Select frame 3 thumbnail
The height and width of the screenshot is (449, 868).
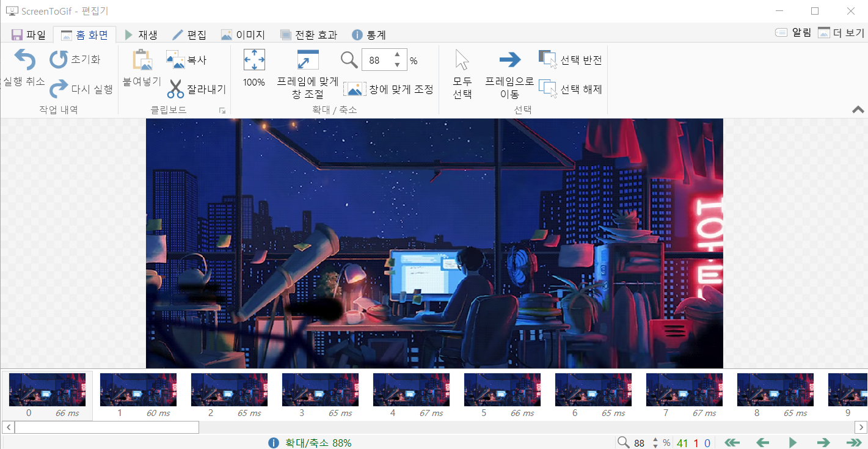(x=320, y=390)
